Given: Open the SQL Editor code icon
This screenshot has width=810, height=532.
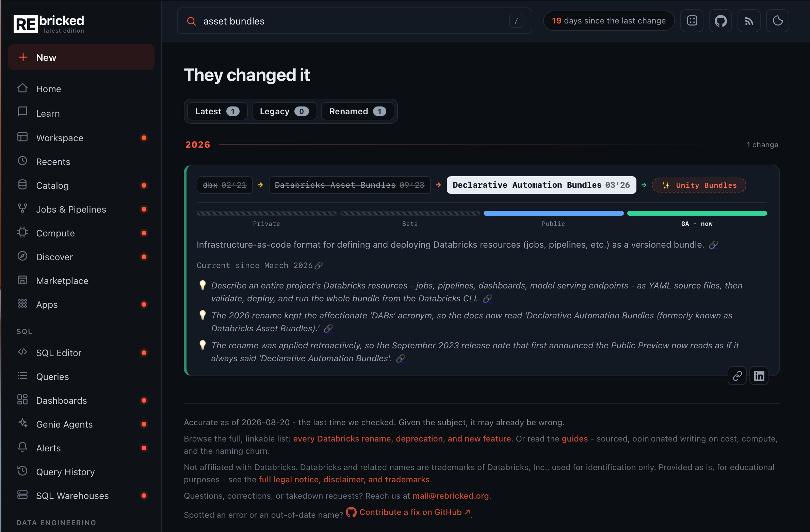Looking at the screenshot, I should [22, 352].
